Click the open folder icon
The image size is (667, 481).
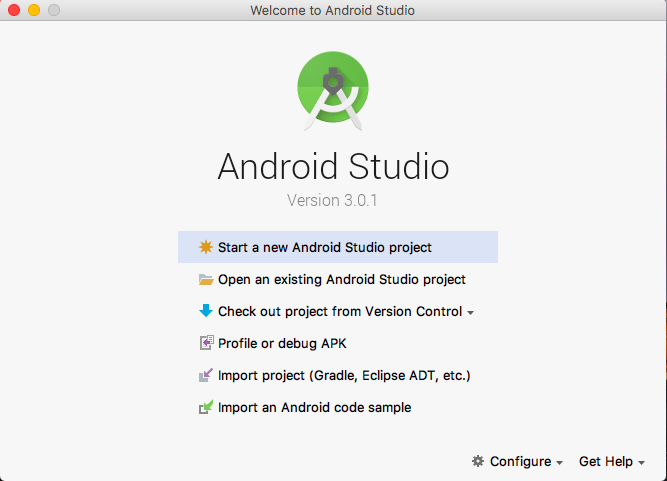click(206, 279)
